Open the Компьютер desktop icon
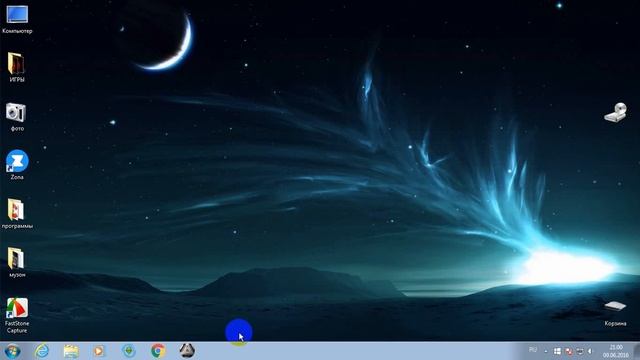 point(17,19)
